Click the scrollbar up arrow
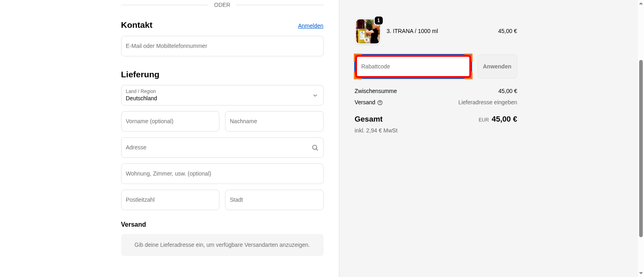The image size is (644, 277). click(641, 3)
